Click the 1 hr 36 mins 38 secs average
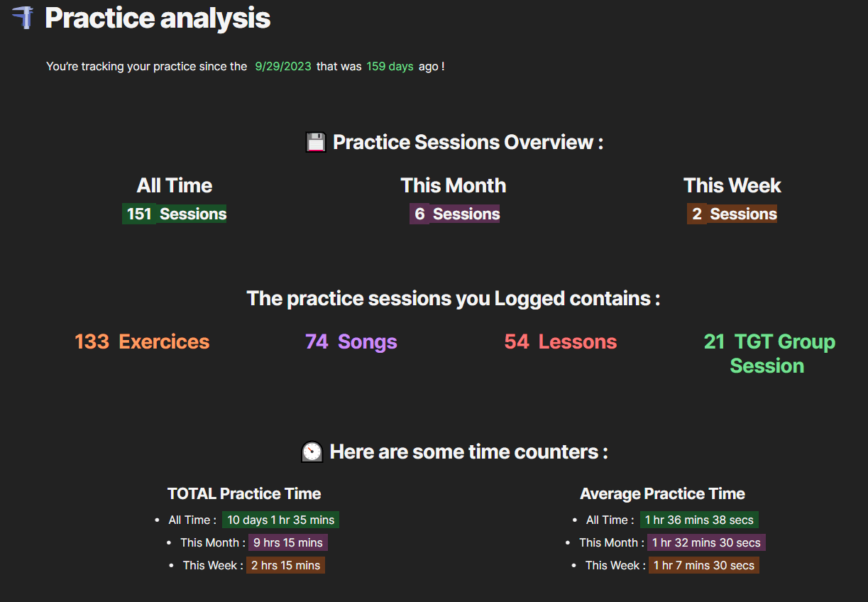This screenshot has width=868, height=602. pyautogui.click(x=699, y=520)
